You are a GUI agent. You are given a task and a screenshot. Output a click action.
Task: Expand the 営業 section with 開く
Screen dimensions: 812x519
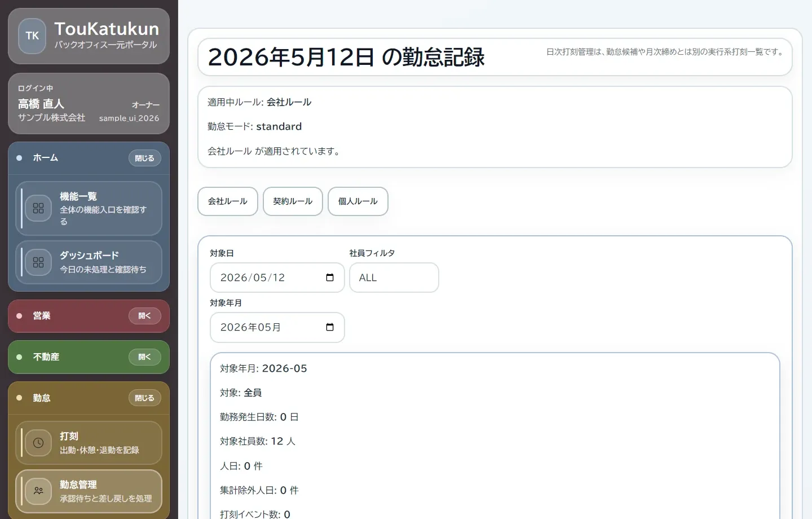(145, 316)
